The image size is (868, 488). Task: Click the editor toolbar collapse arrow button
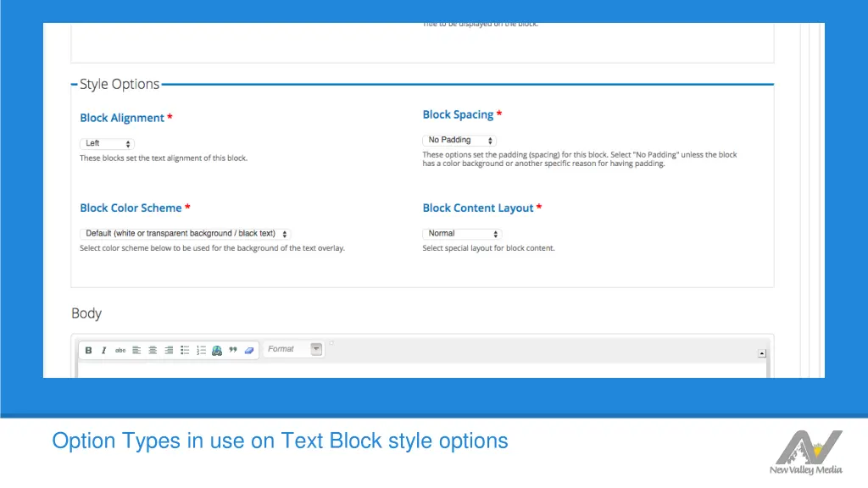click(x=762, y=353)
